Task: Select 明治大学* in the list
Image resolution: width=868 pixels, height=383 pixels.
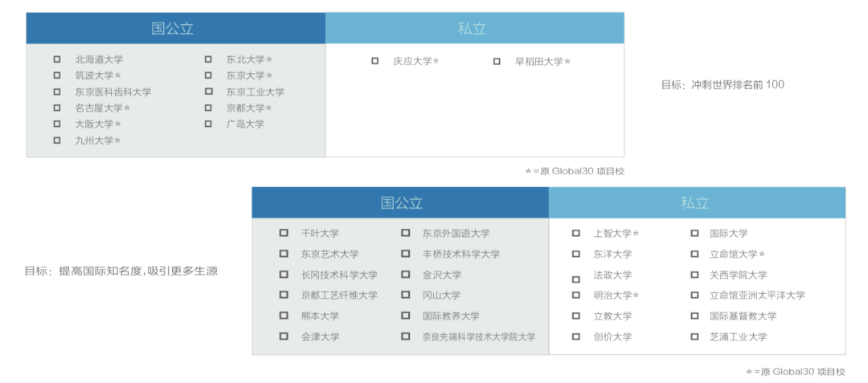Action: 616,295
